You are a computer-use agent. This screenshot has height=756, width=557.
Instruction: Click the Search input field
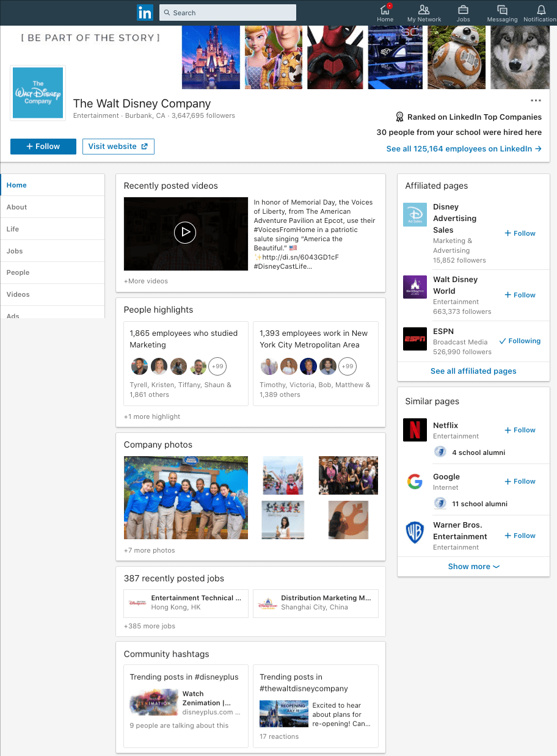coord(227,12)
